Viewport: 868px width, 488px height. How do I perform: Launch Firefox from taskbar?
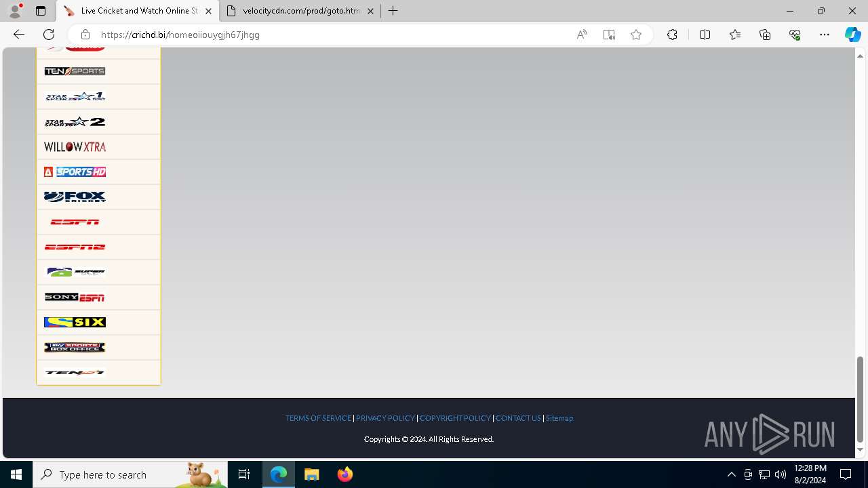click(x=345, y=474)
